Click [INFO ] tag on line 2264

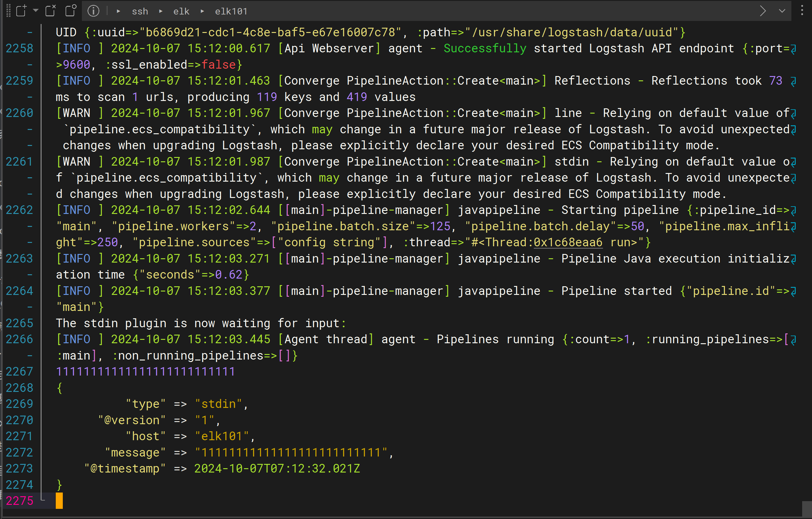pos(80,291)
